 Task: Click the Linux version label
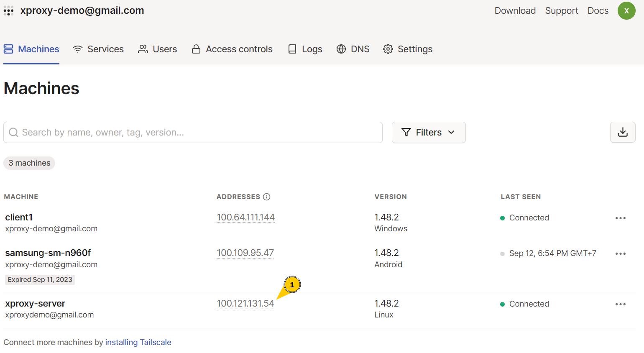coord(384,315)
